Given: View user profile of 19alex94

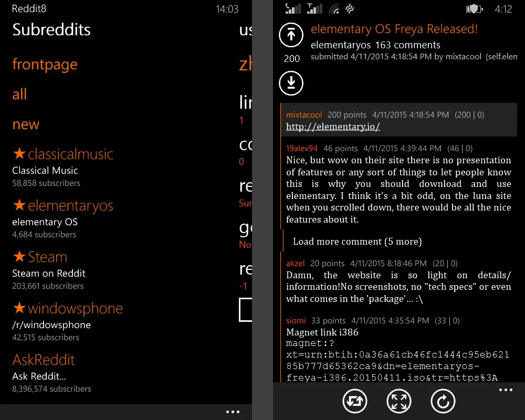Looking at the screenshot, I should [302, 149].
